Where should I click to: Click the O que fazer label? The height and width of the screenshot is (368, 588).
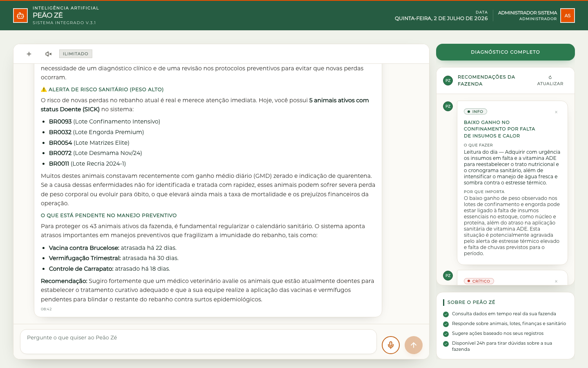pyautogui.click(x=478, y=145)
